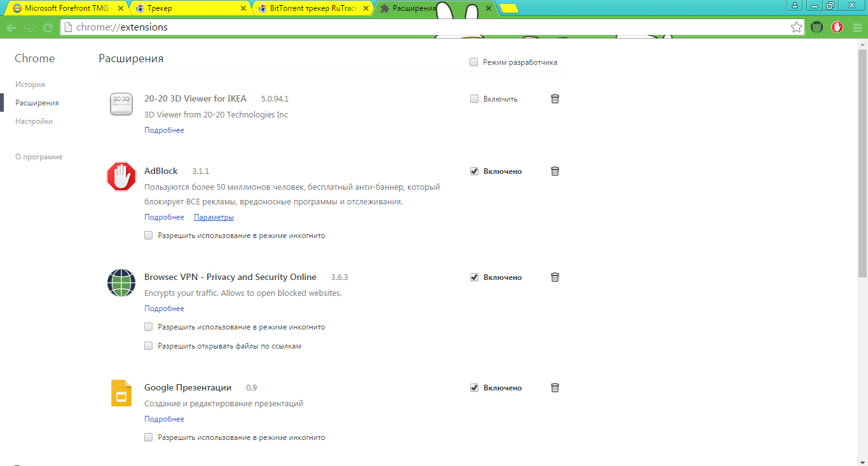Image resolution: width=868 pixels, height=466 pixels.
Task: Open О программе in sidebar
Action: click(39, 157)
